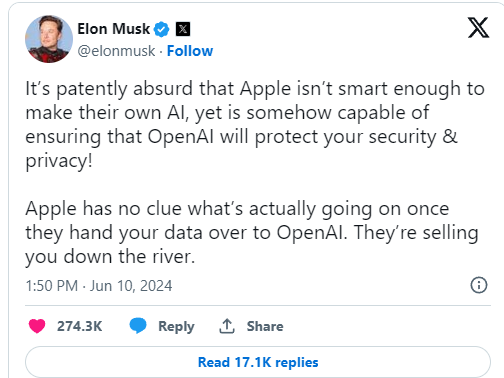Open Elon Musk's profile picture
This screenshot has height=378, width=504.
click(49, 39)
